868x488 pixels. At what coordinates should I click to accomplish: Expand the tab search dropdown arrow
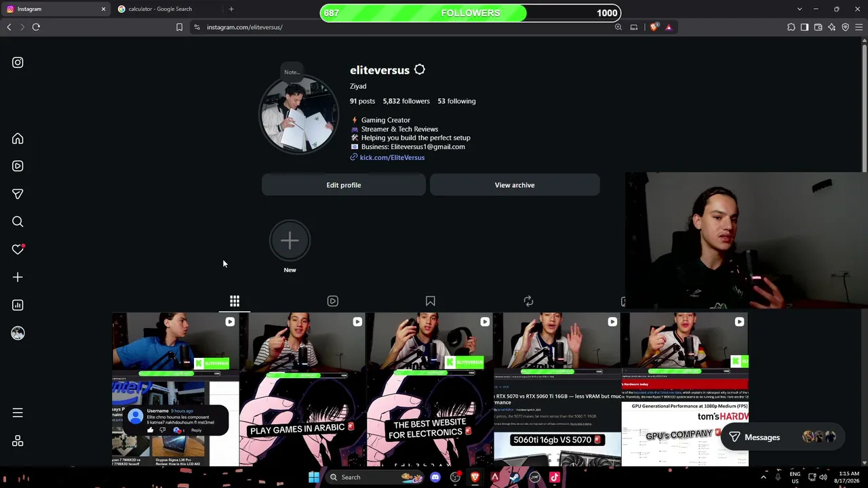(800, 9)
